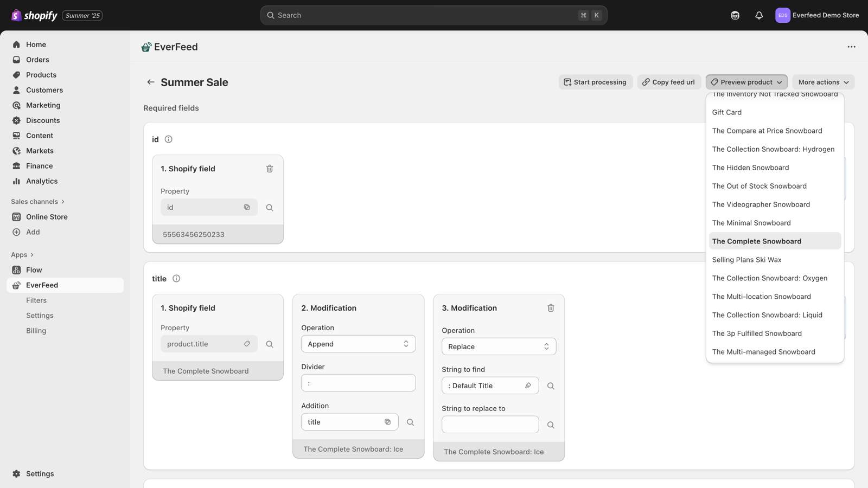Delete the id Shopify field card

[270, 169]
